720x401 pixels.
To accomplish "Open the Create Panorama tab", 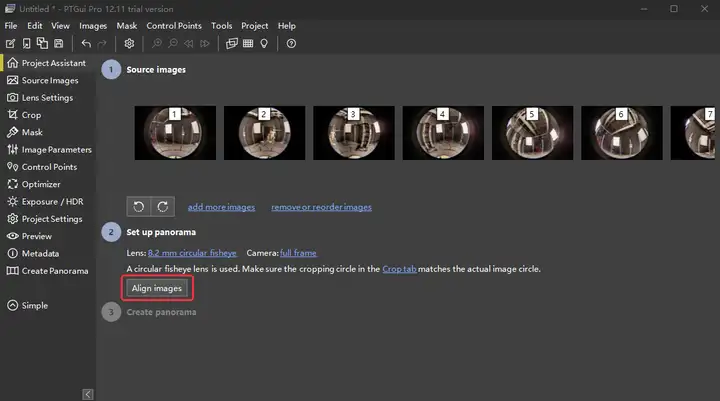I will click(48, 271).
